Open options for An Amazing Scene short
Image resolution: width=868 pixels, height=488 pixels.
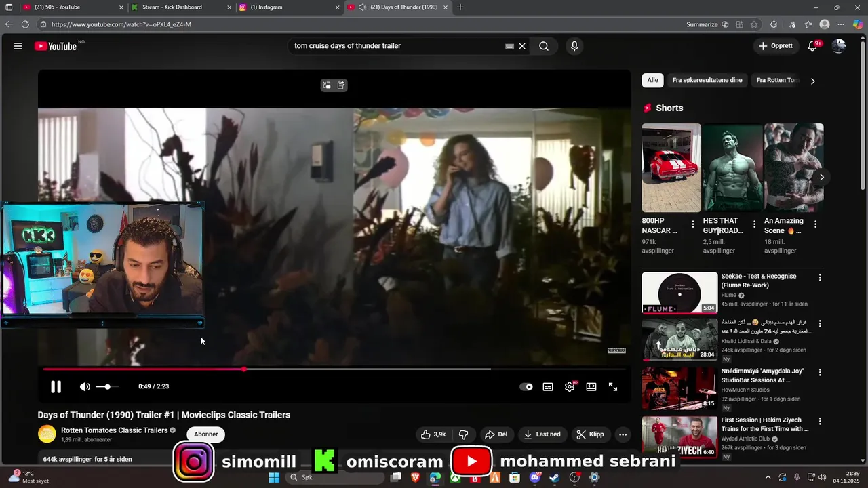pos(815,224)
